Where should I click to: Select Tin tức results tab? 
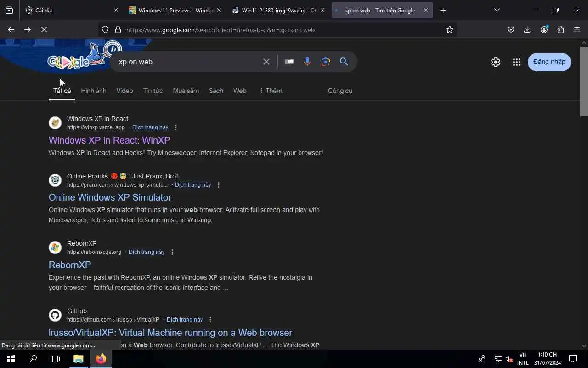click(x=153, y=91)
